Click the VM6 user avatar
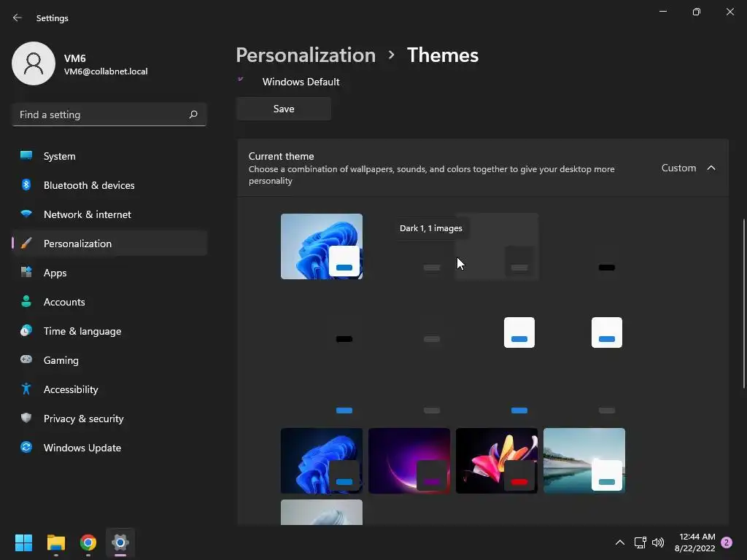The height and width of the screenshot is (560, 747). (34, 63)
